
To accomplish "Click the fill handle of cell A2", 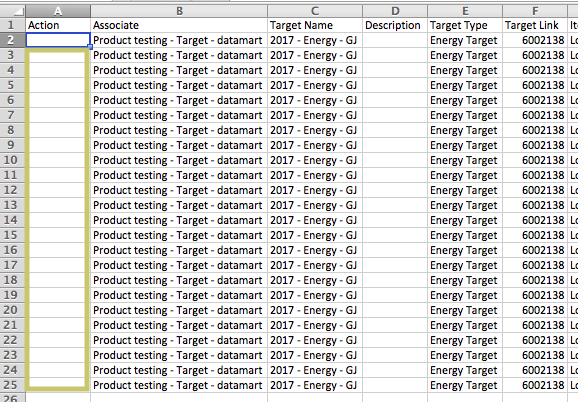I will (90, 47).
